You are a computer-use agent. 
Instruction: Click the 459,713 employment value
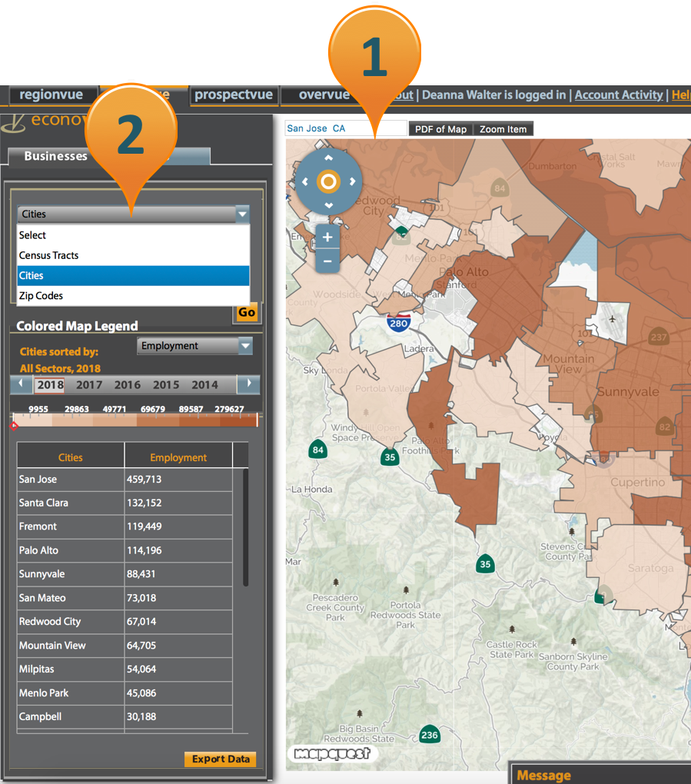pyautogui.click(x=144, y=479)
